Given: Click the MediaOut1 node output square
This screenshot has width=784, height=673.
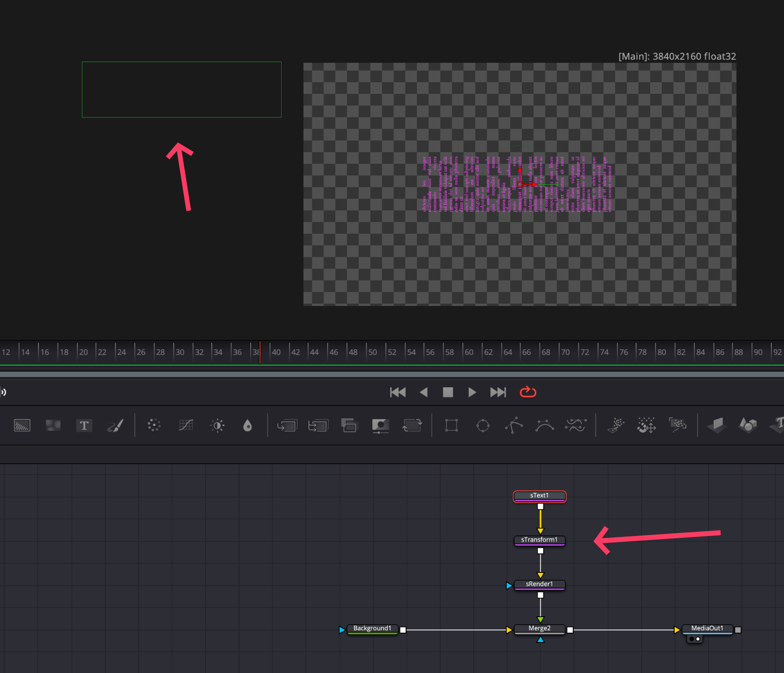Looking at the screenshot, I should [x=738, y=630].
